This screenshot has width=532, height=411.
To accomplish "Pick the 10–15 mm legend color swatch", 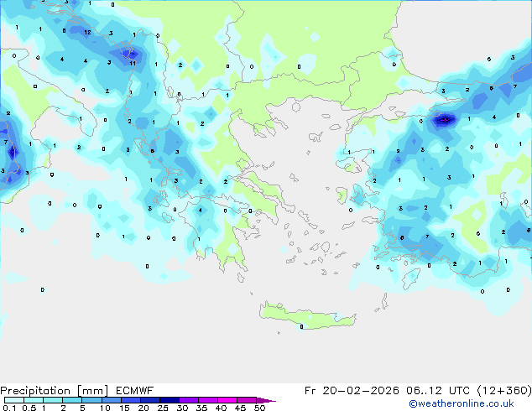I will pos(112,400).
